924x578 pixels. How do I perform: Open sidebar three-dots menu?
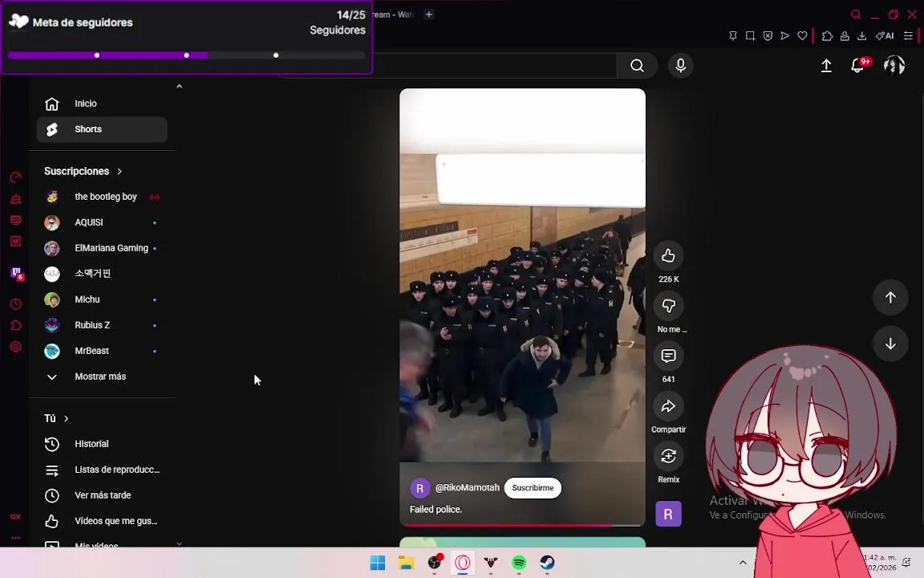tap(16, 537)
